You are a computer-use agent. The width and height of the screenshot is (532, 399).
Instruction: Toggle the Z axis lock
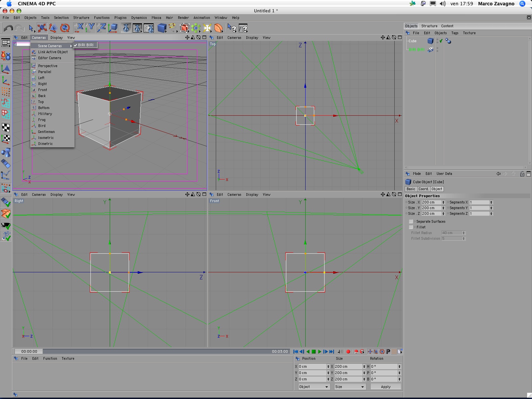(101, 28)
